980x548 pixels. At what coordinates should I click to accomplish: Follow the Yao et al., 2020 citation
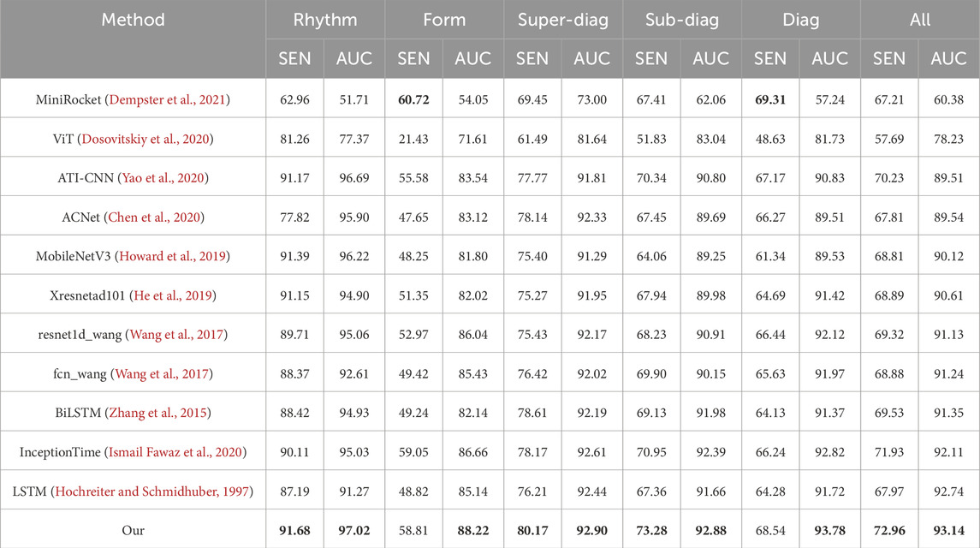[163, 177]
